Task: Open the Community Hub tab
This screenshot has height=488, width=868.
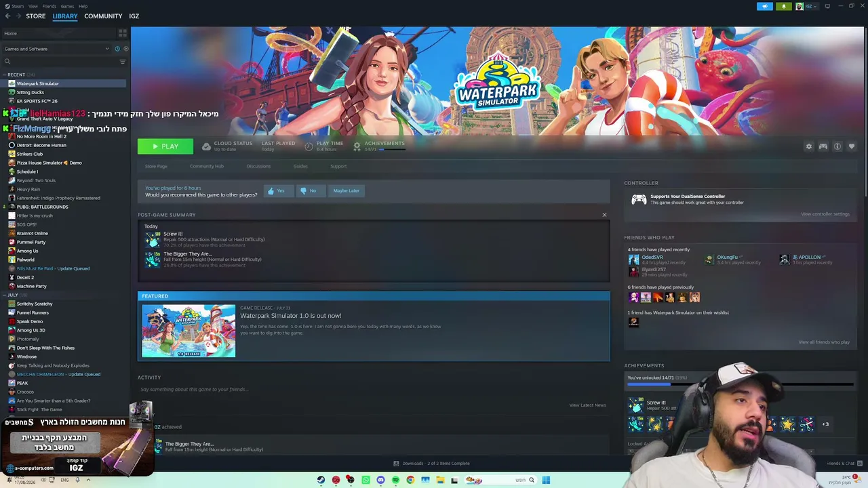Action: [207, 166]
